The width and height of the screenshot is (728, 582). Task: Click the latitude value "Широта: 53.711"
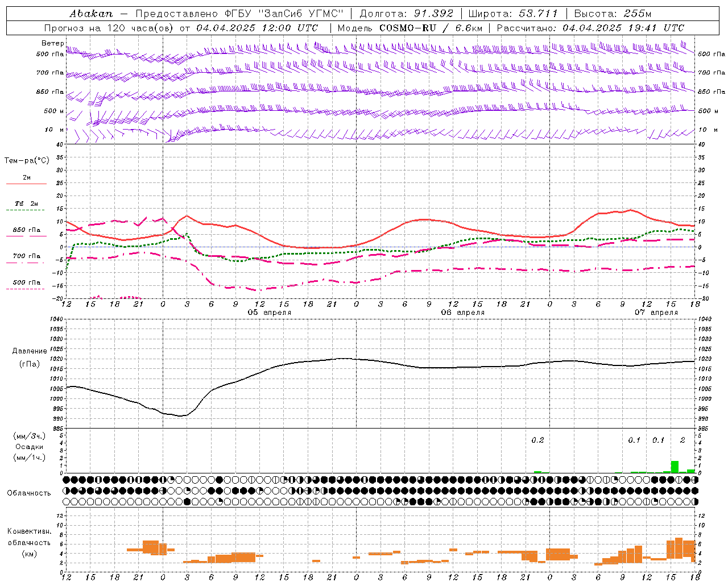513,13
